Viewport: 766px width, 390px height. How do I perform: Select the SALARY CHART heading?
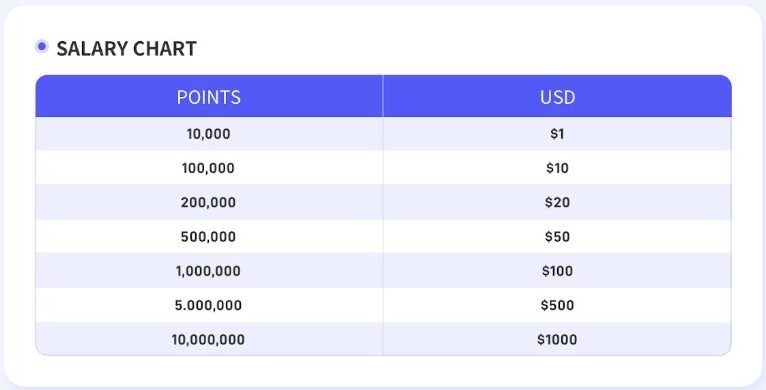[127, 48]
